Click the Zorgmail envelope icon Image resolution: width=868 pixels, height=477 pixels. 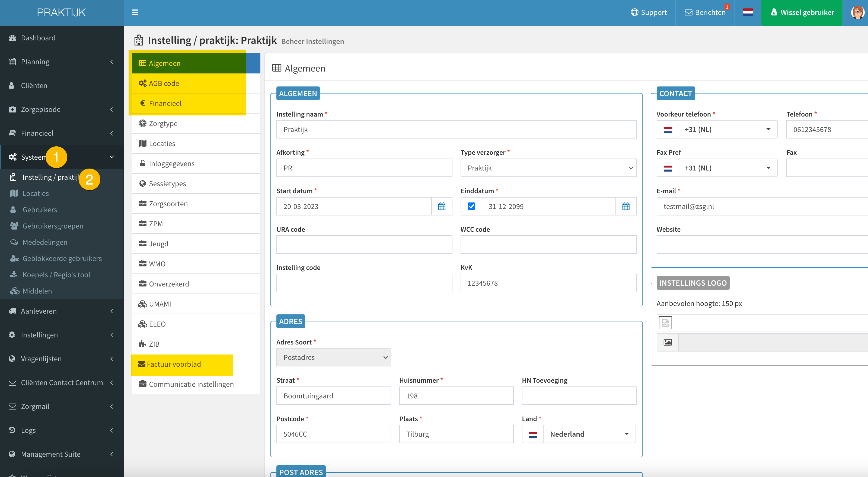[x=12, y=406]
